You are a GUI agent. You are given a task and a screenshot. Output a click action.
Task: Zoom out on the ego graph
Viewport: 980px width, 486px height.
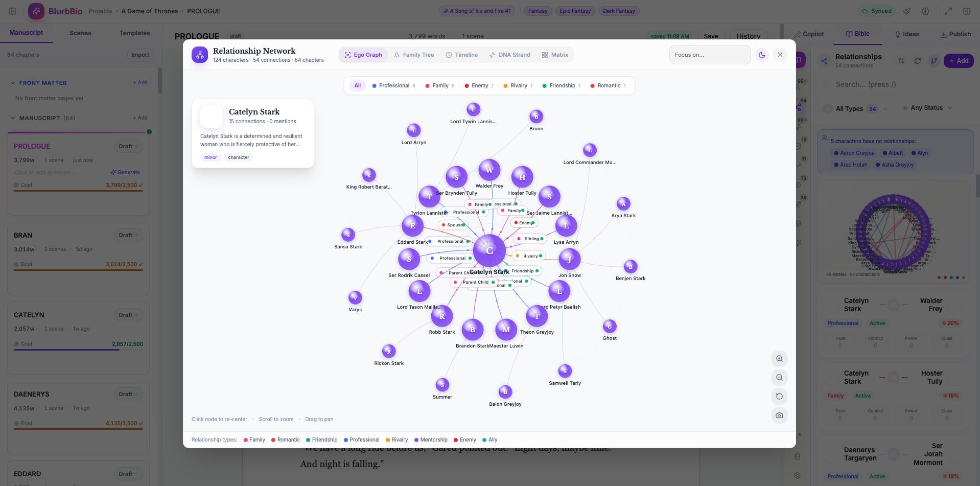779,378
